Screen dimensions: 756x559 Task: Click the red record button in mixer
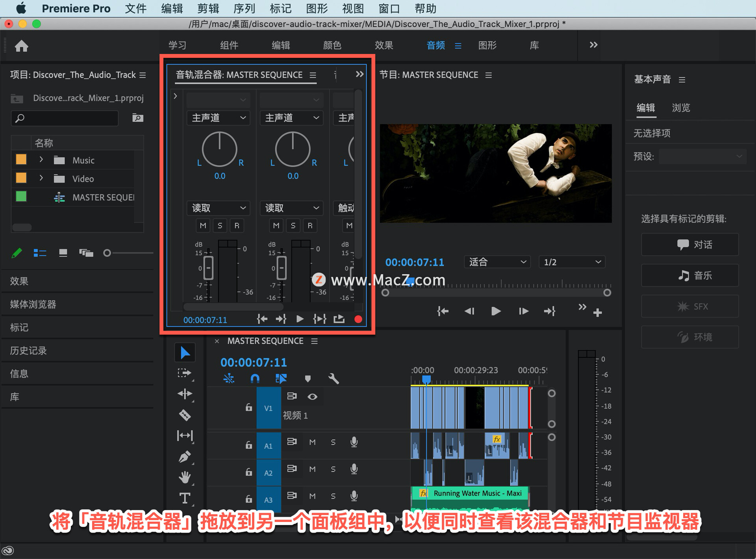[358, 319]
